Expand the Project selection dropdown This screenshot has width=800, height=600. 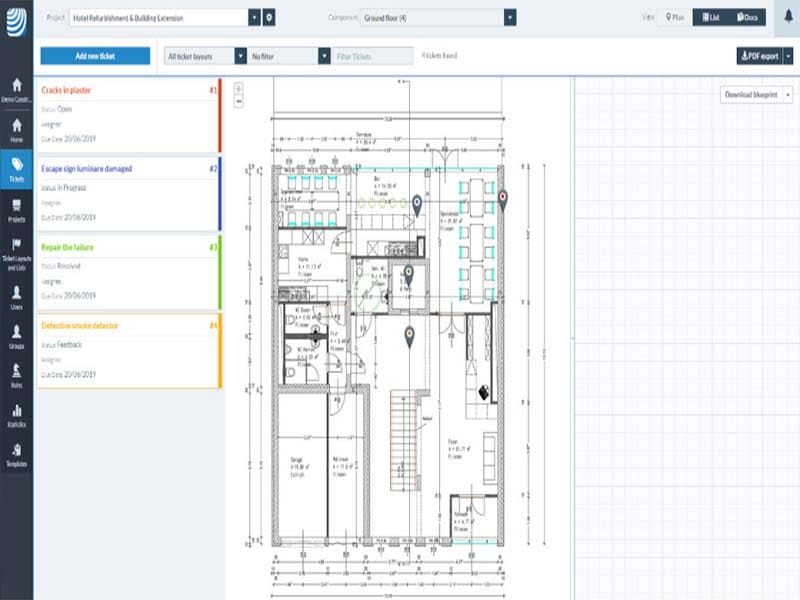click(254, 18)
